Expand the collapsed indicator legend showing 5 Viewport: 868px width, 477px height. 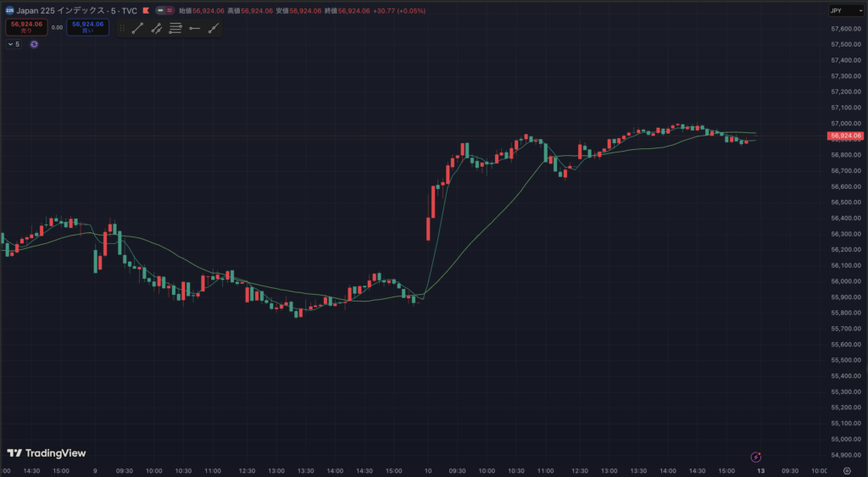14,44
